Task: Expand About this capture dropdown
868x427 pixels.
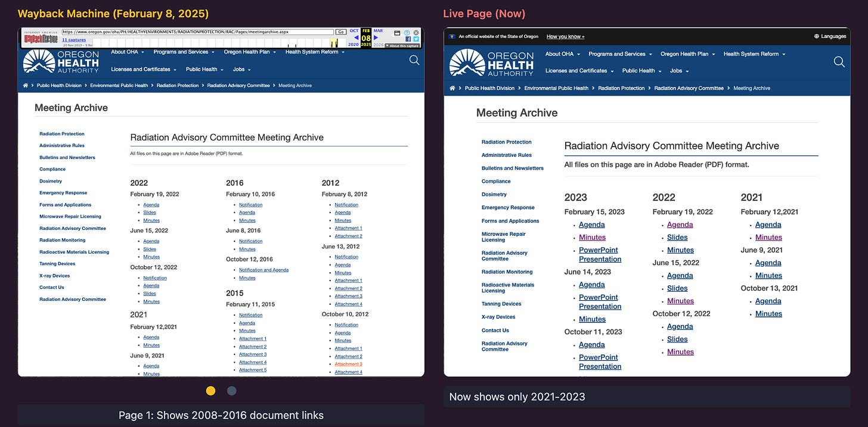Action: (403, 45)
